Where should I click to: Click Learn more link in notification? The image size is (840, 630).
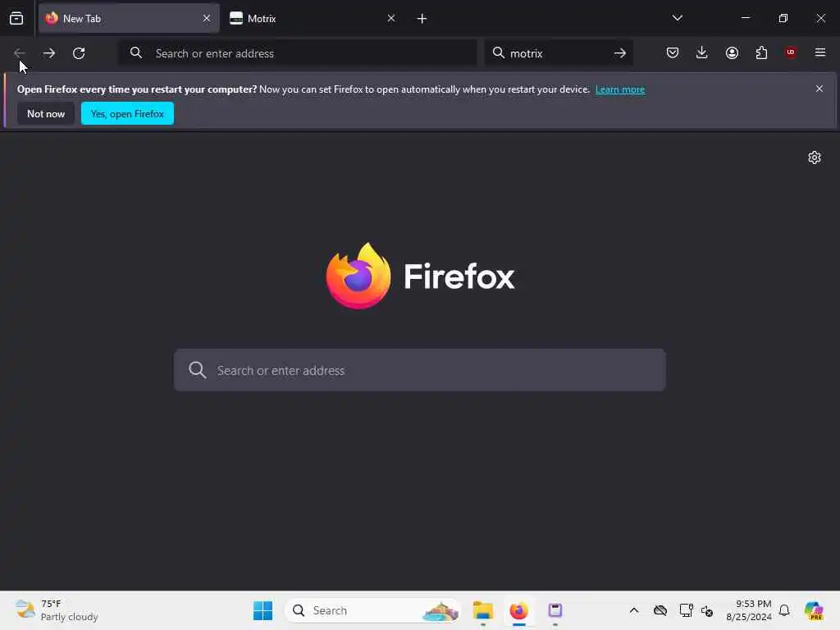click(620, 89)
